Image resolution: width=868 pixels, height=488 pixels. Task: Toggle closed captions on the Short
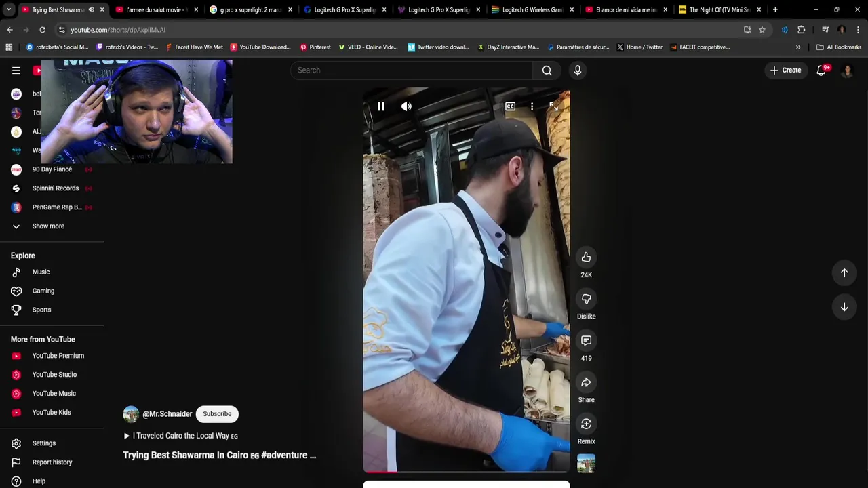510,106
